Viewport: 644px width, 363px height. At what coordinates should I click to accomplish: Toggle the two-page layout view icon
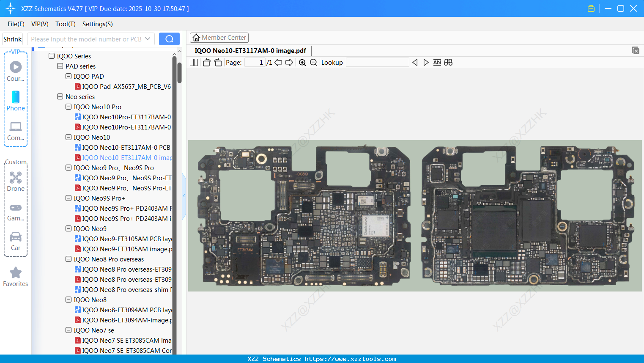coord(194,62)
